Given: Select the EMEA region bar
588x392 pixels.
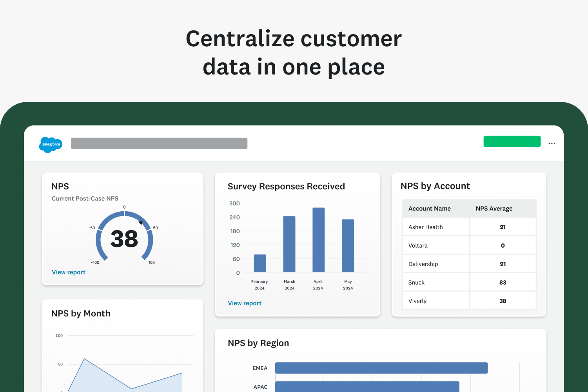Looking at the screenshot, I should 381,368.
